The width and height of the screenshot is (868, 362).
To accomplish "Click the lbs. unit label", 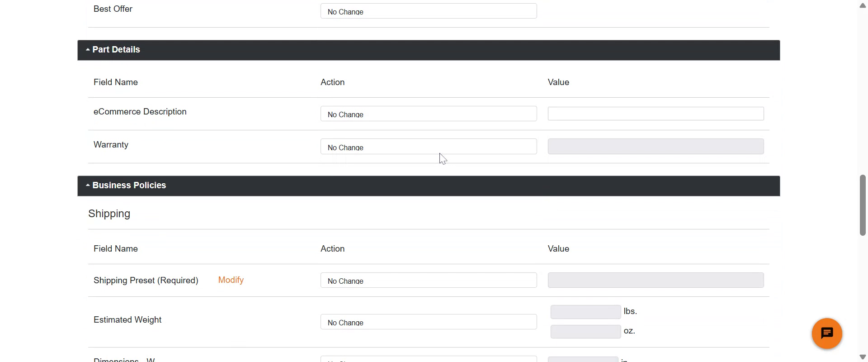I will pos(630,311).
